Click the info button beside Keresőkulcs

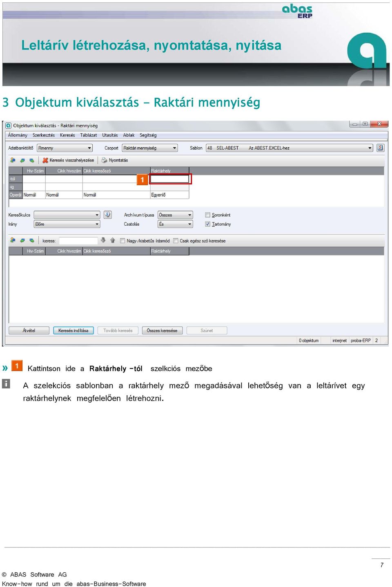(107, 215)
